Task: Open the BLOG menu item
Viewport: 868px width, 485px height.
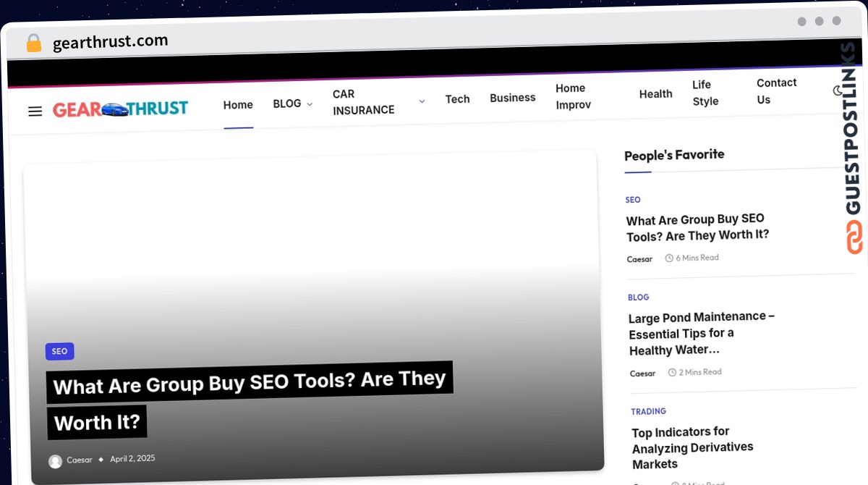Action: pyautogui.click(x=287, y=104)
